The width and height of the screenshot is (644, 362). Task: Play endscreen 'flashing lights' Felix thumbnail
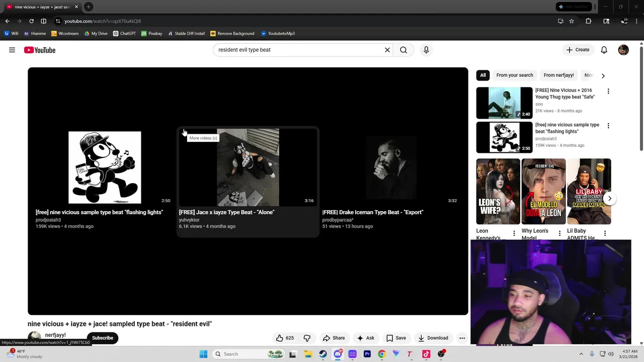pos(105,167)
